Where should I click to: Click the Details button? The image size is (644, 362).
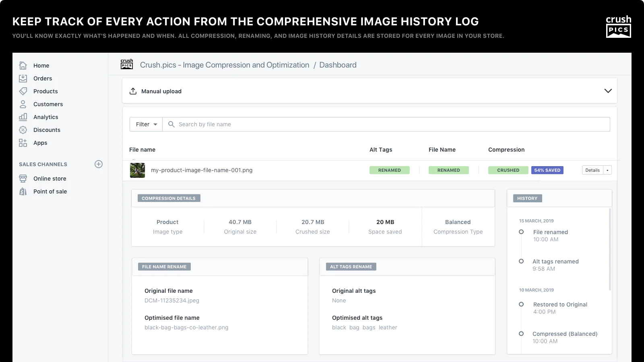click(x=592, y=170)
